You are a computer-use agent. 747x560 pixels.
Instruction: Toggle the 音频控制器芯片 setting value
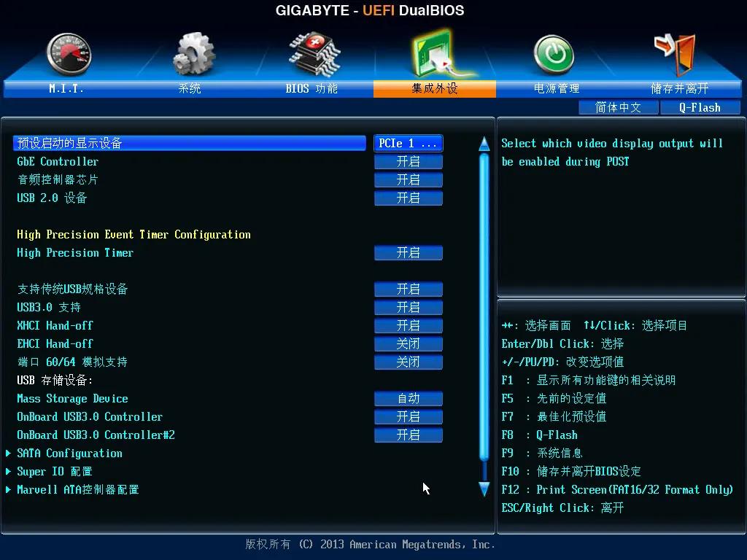(x=409, y=179)
